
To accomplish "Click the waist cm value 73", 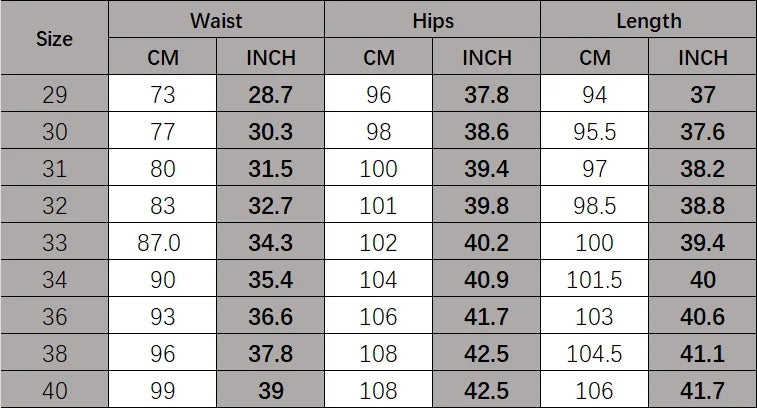I will point(162,95).
